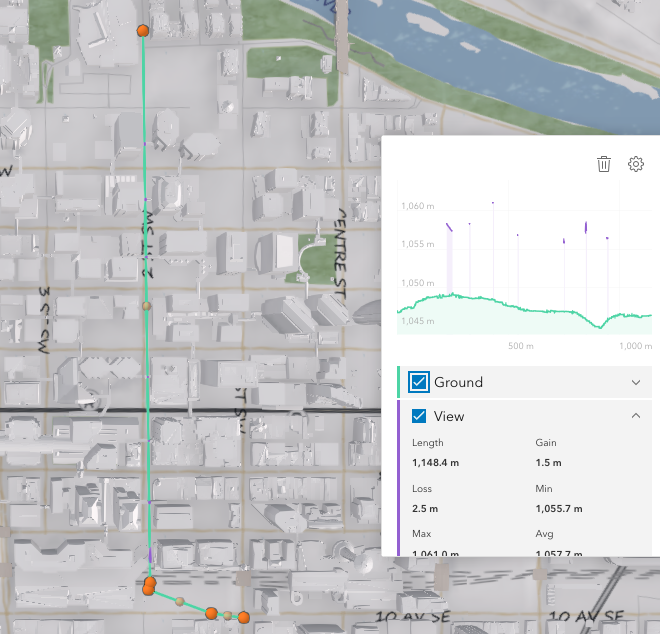
Task: Click the 500 m distance axis label
Action: [521, 346]
